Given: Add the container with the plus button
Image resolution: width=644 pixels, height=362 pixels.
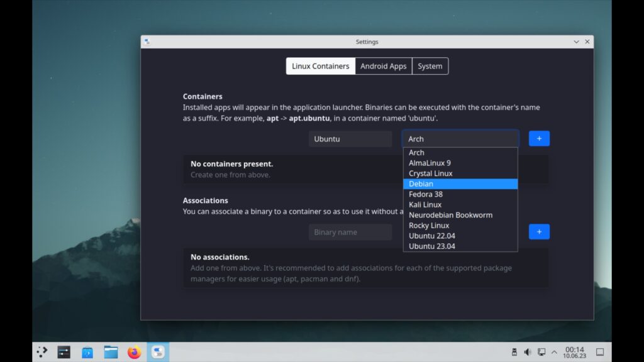Looking at the screenshot, I should [539, 139].
